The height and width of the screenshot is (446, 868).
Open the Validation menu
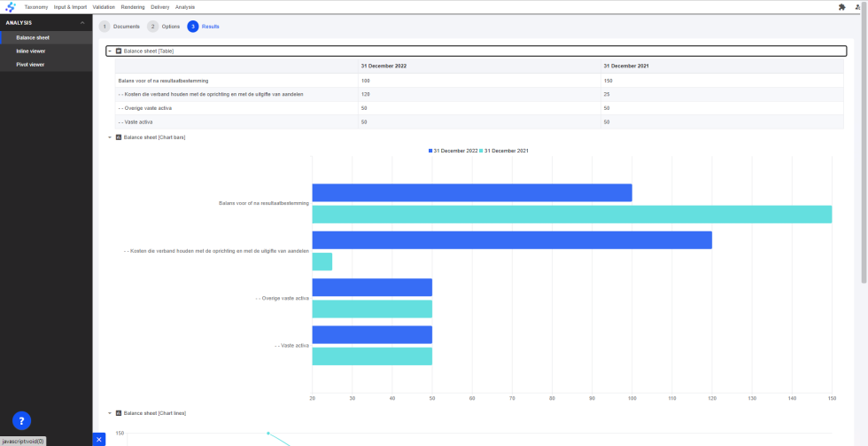[x=104, y=7]
